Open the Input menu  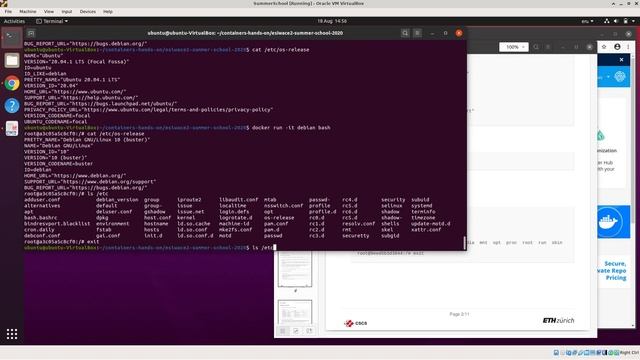pyautogui.click(x=67, y=11)
